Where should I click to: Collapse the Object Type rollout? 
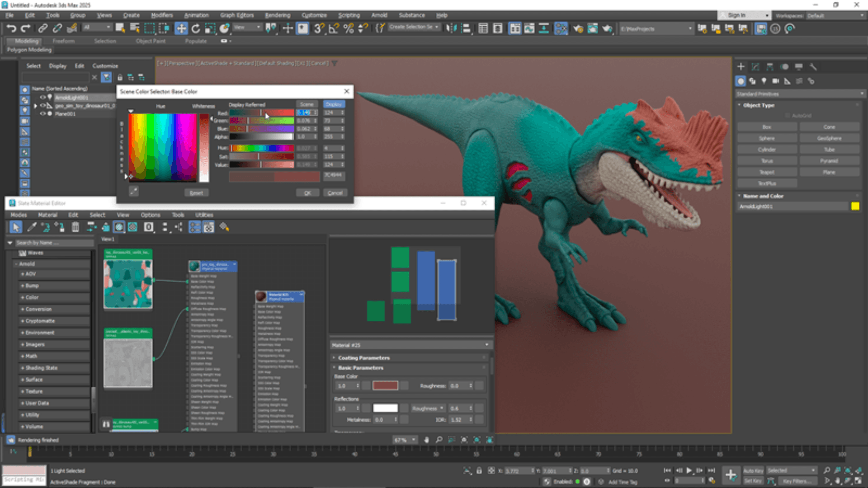pos(740,105)
